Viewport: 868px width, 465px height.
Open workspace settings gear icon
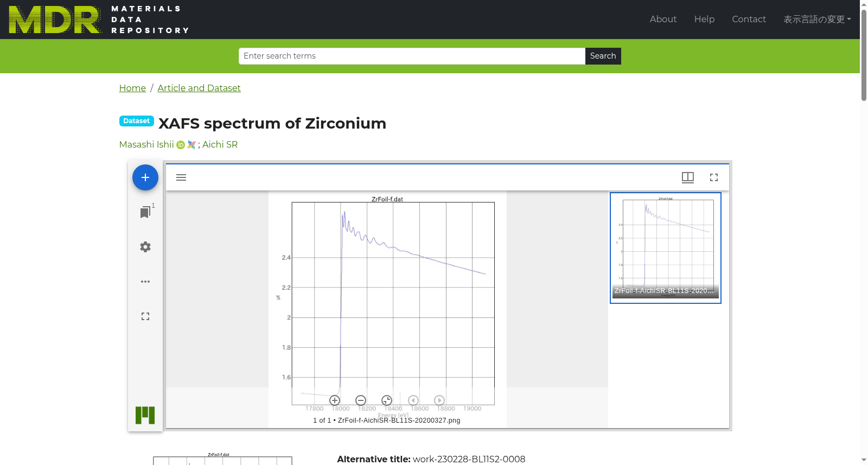pos(145,247)
